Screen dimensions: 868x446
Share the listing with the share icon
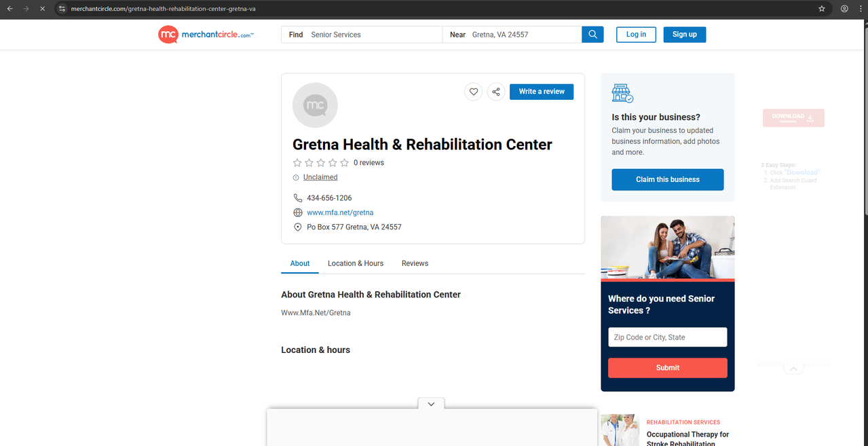tap(496, 92)
